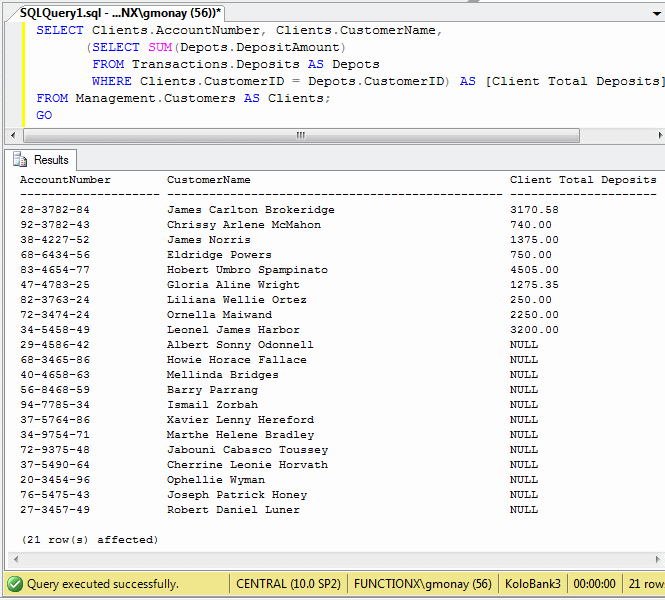This screenshot has width=665, height=600.
Task: Click customer James Carlton Brokeridge
Action: click(x=251, y=210)
